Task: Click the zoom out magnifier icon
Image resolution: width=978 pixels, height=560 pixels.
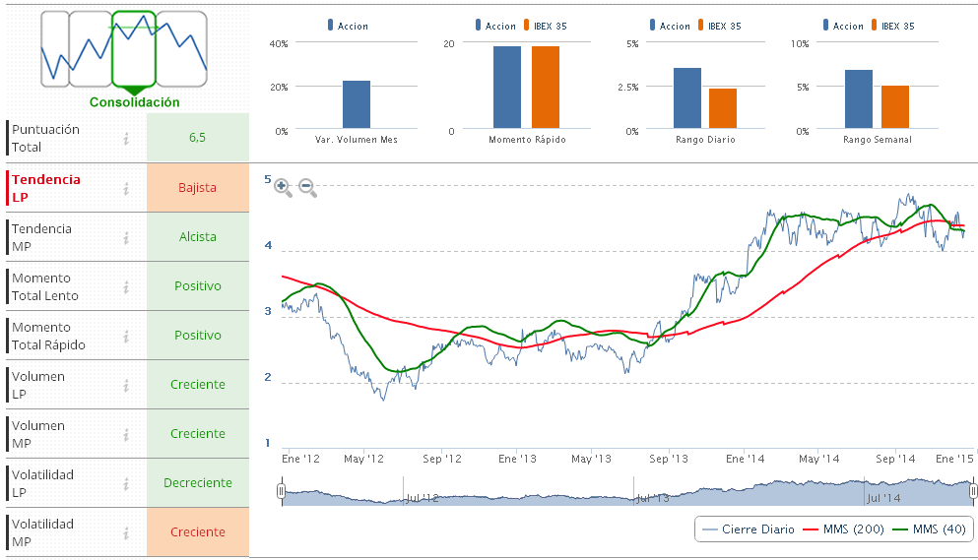Action: (x=307, y=187)
